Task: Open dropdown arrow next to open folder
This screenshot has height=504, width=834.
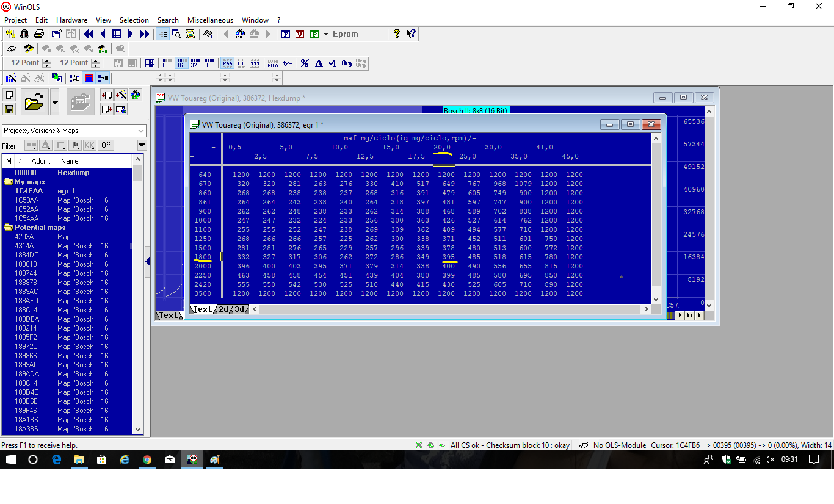Action: click(x=55, y=102)
